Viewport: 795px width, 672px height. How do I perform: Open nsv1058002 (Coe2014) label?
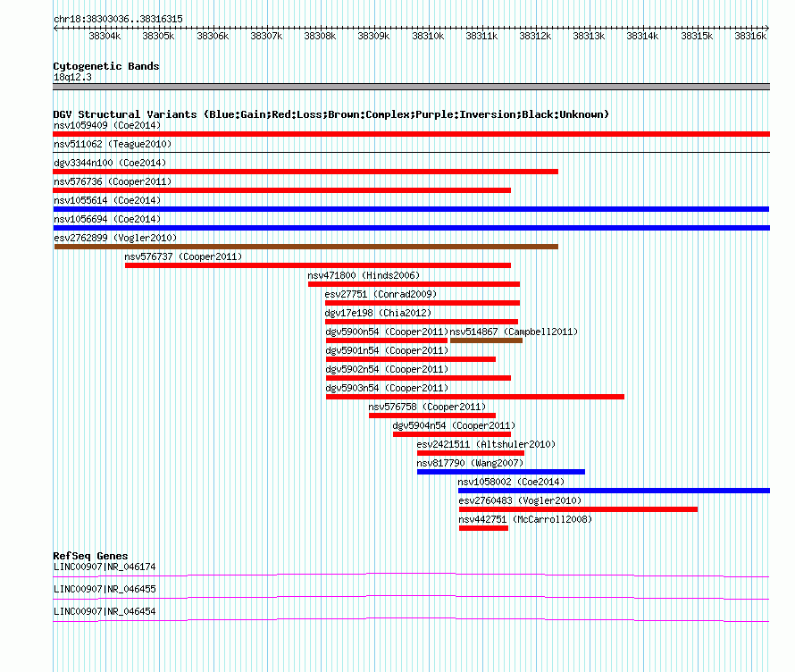click(x=511, y=482)
